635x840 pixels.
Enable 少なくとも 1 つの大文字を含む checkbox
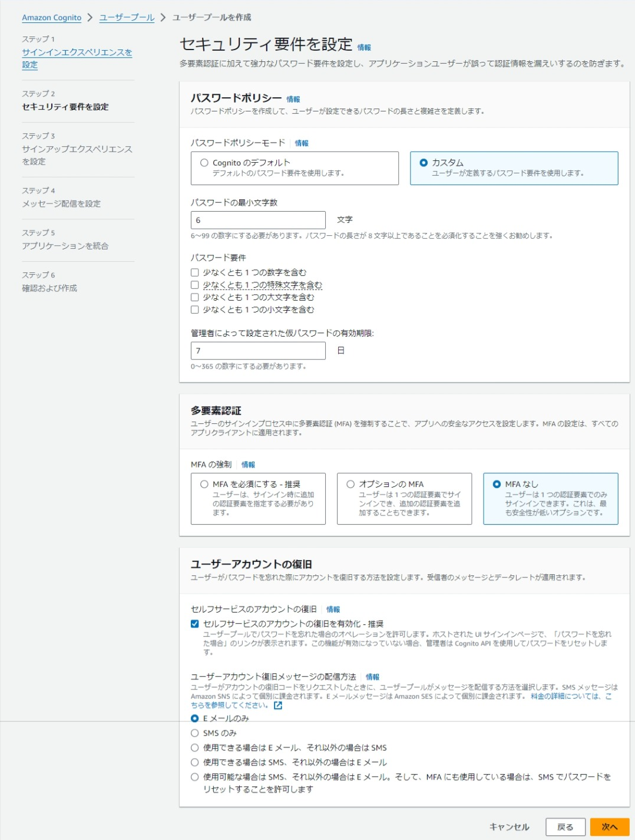click(x=195, y=297)
